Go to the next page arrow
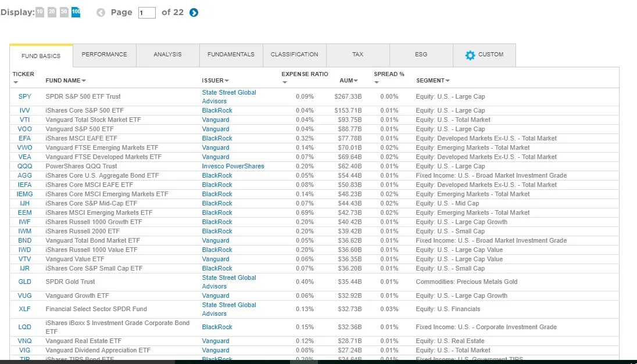637x364 pixels. pyautogui.click(x=194, y=13)
